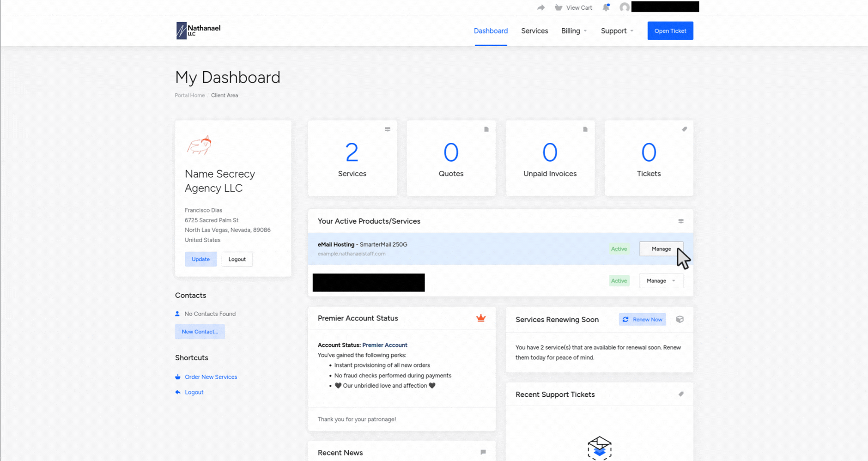The image size is (868, 461).
Task: Switch to the Services nav tab
Action: pos(534,31)
